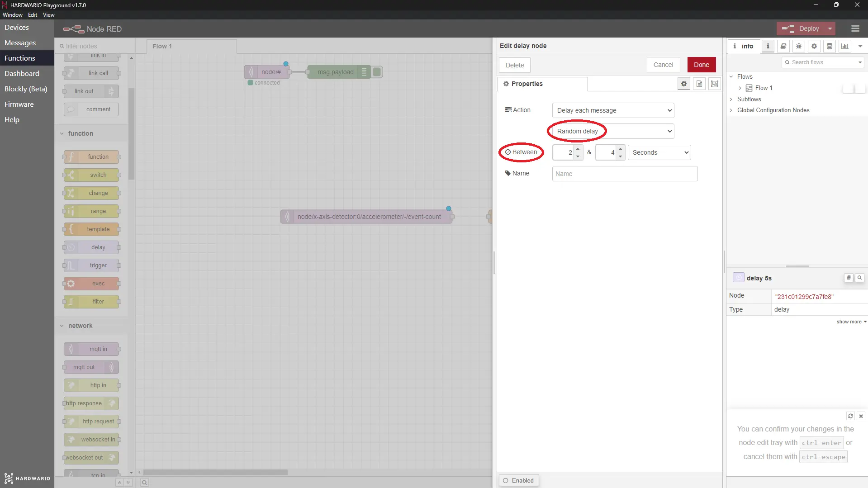Image resolution: width=868 pixels, height=488 pixels.
Task: Open the Window menu
Action: (x=13, y=15)
